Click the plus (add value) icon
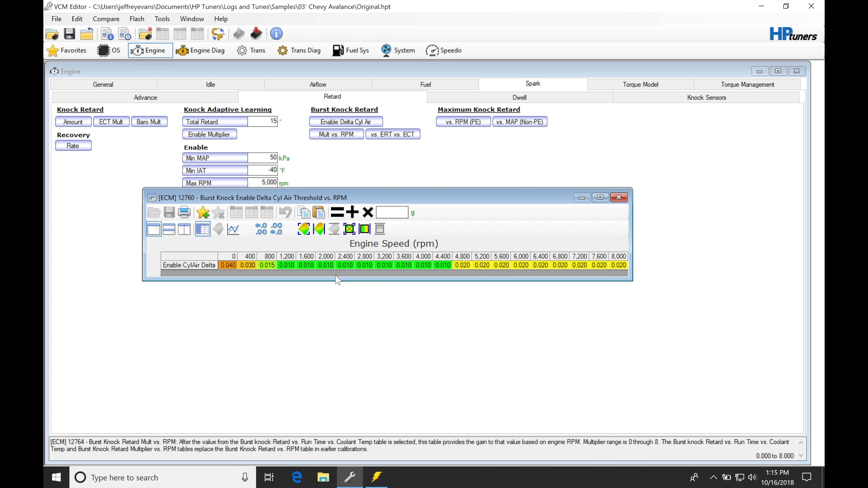The height and width of the screenshot is (488, 868). 352,212
